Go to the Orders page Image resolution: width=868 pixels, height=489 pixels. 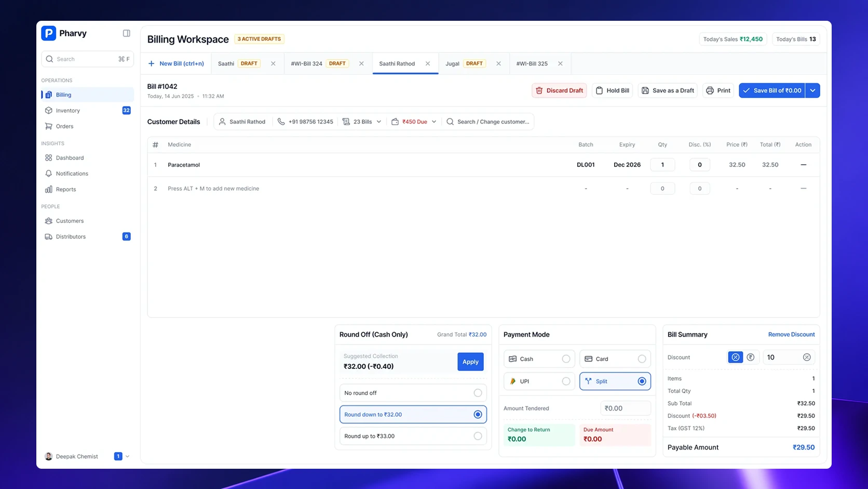click(x=87, y=126)
